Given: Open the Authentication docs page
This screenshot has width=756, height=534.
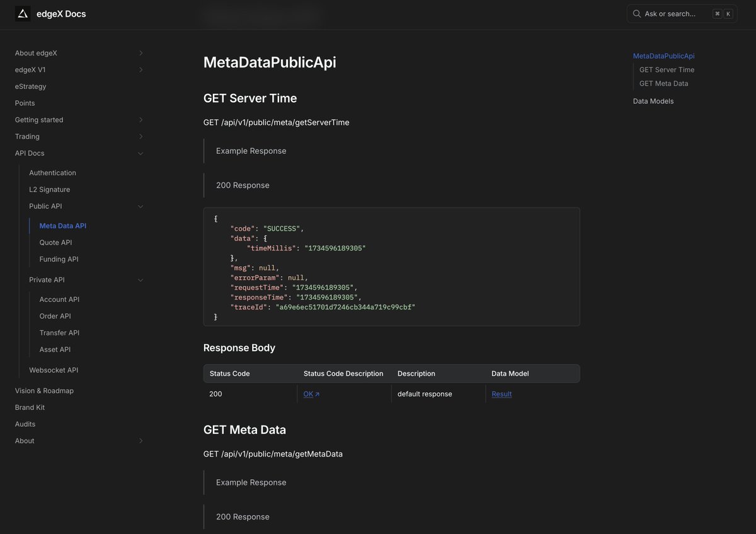Looking at the screenshot, I should 52,173.
